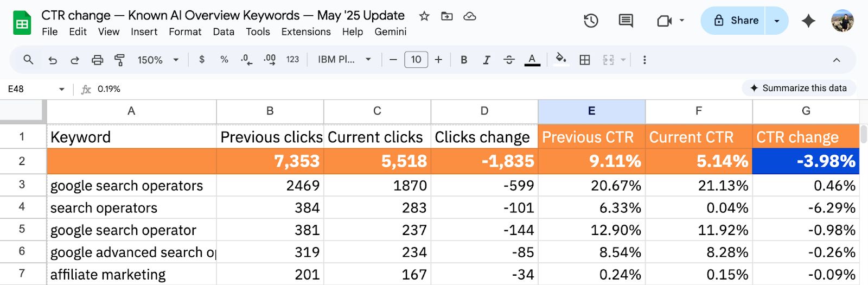The height and width of the screenshot is (285, 868).
Task: Open the comments panel icon
Action: tap(626, 21)
